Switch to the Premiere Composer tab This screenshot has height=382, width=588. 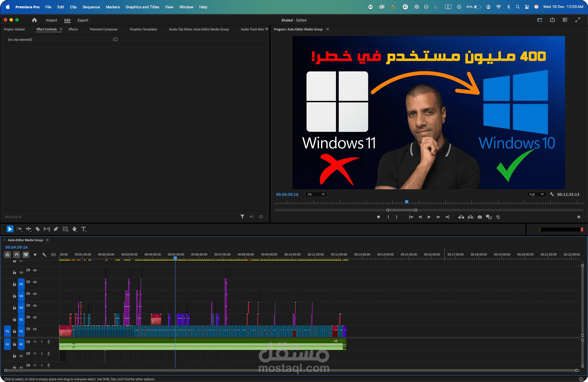pyautogui.click(x=104, y=29)
